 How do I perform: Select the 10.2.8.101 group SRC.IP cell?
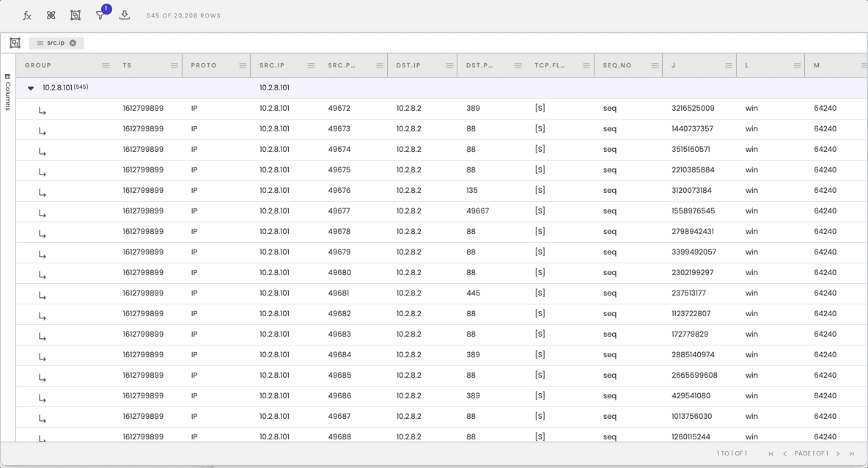[275, 88]
